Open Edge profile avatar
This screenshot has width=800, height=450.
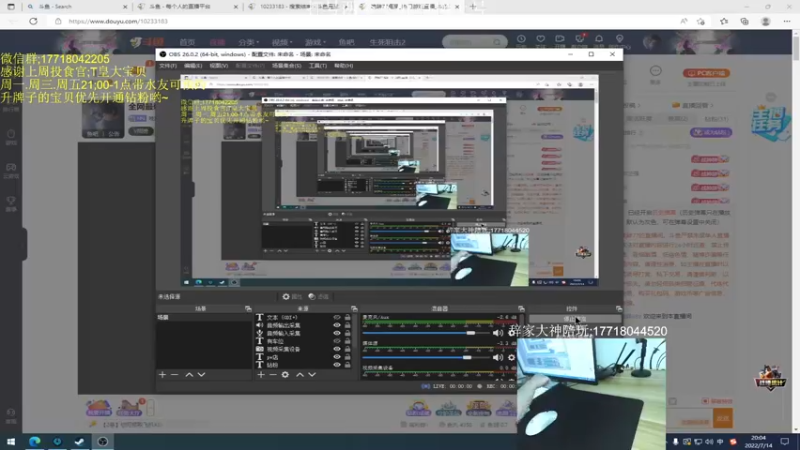765,21
